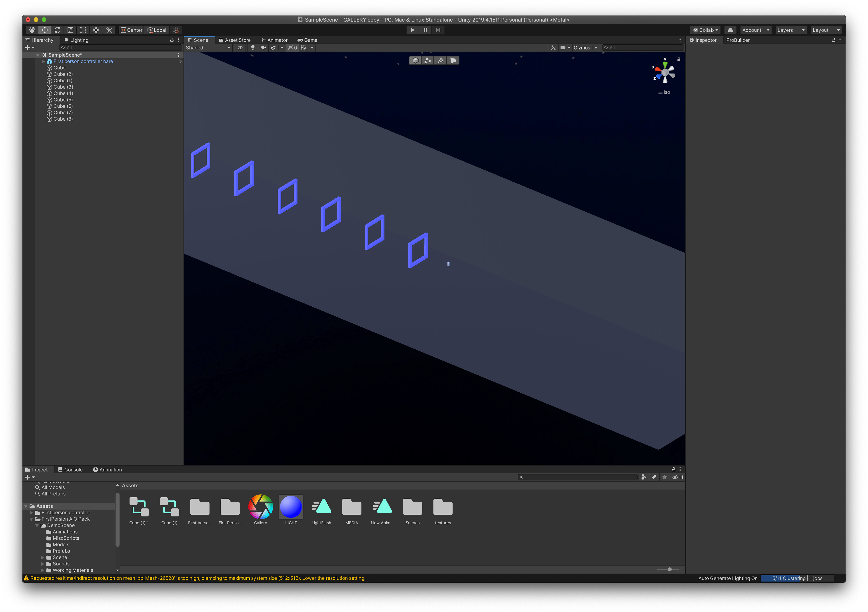Image resolution: width=868 pixels, height=612 pixels.
Task: Toggle hidden objects visibility in Scene view
Action: 292,48
